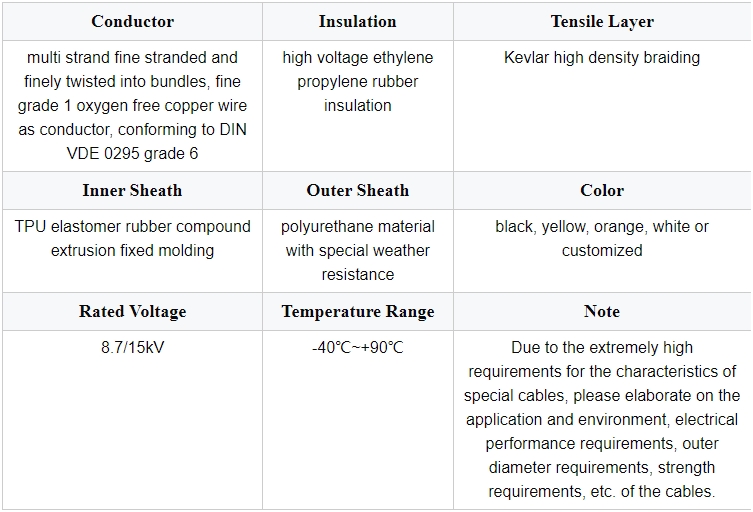This screenshot has width=753, height=512.
Task: Click the conductor description mentioning DIN VDE 0295
Action: [x=133, y=106]
